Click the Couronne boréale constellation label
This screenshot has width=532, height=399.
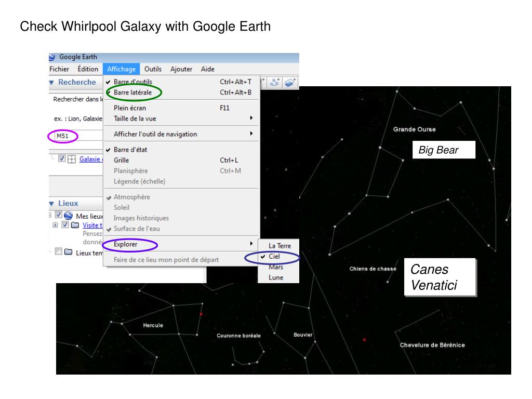point(238,336)
